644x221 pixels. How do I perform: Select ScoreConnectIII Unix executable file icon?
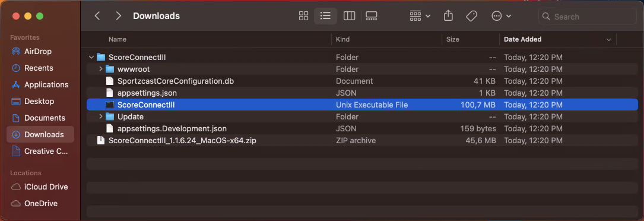pyautogui.click(x=109, y=105)
